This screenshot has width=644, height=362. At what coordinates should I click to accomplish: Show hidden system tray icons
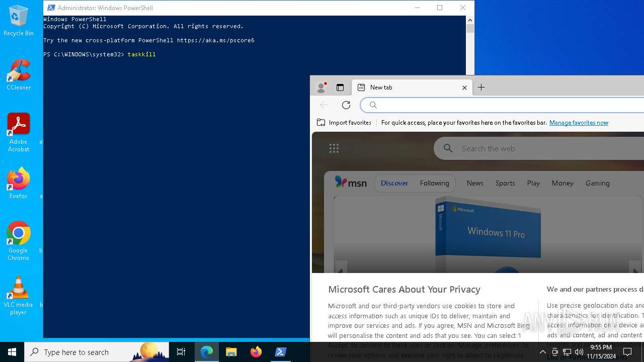tap(542, 352)
